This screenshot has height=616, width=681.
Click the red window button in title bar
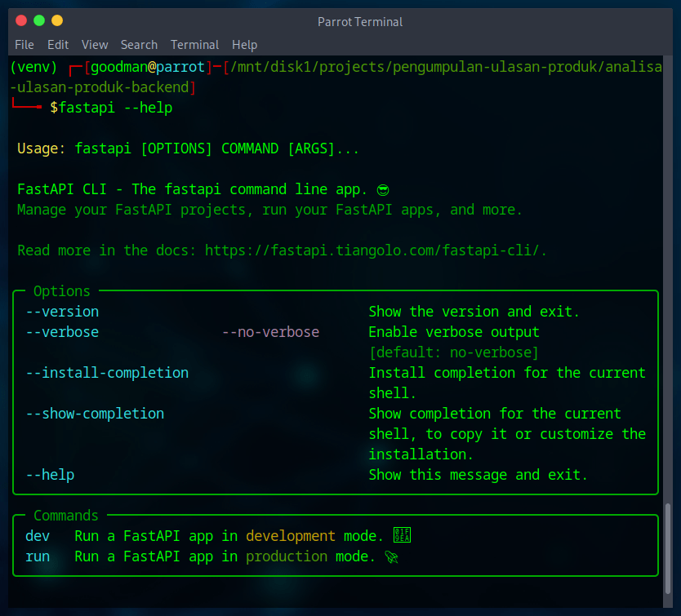point(20,20)
